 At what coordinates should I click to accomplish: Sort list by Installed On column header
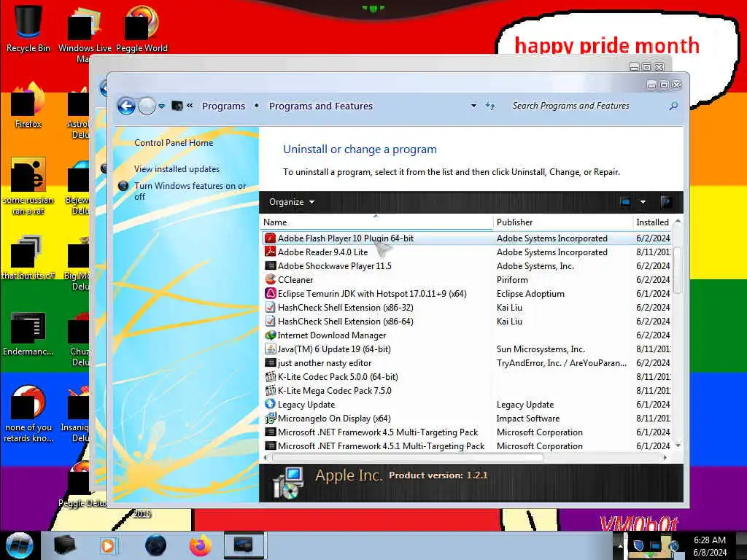[x=651, y=222]
